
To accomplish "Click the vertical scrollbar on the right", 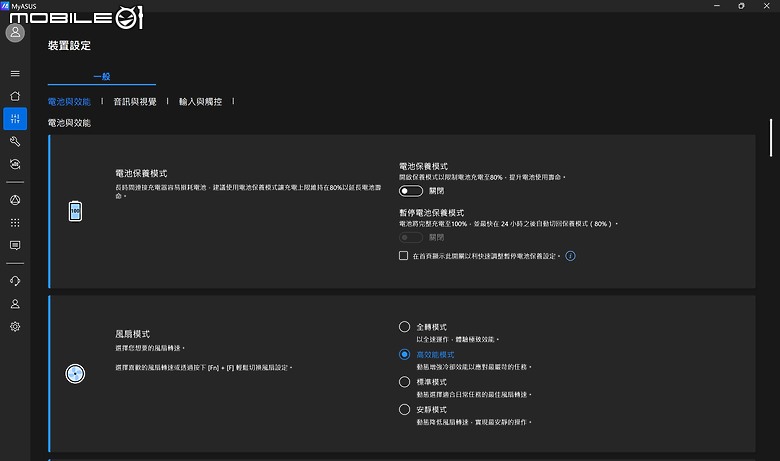I will point(771,138).
